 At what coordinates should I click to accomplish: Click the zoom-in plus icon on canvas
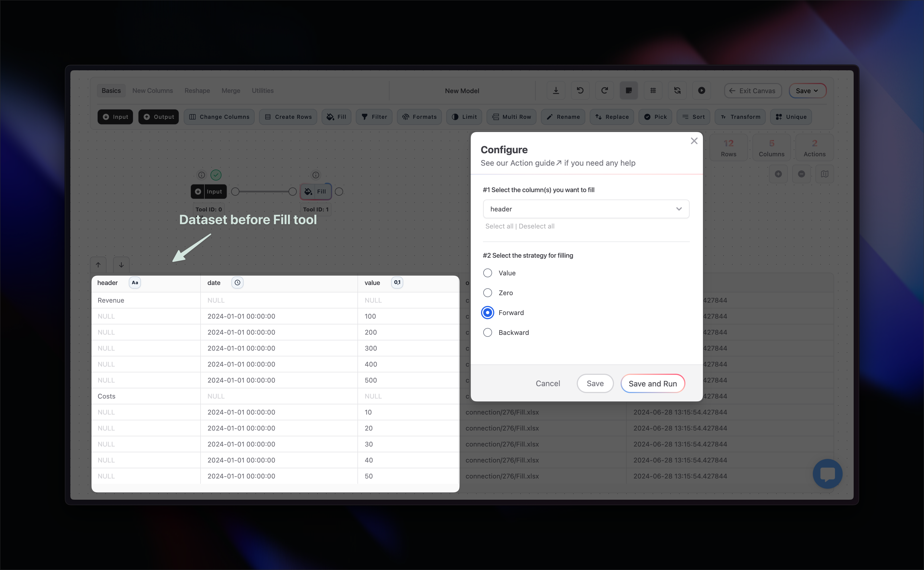(778, 174)
